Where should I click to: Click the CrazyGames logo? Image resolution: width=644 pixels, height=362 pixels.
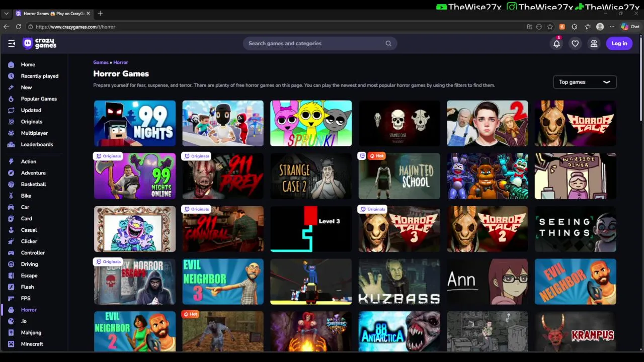40,43
